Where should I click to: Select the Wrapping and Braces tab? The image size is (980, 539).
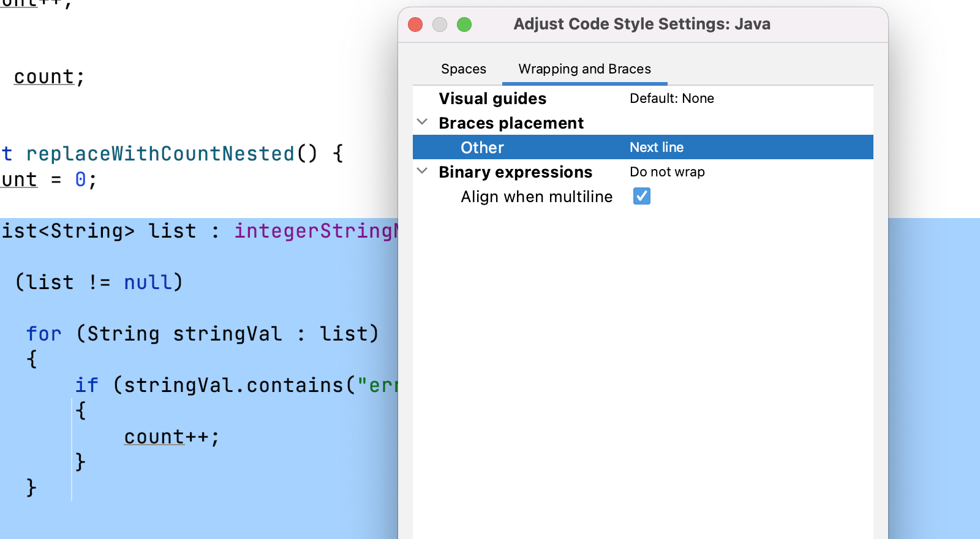[x=584, y=69]
